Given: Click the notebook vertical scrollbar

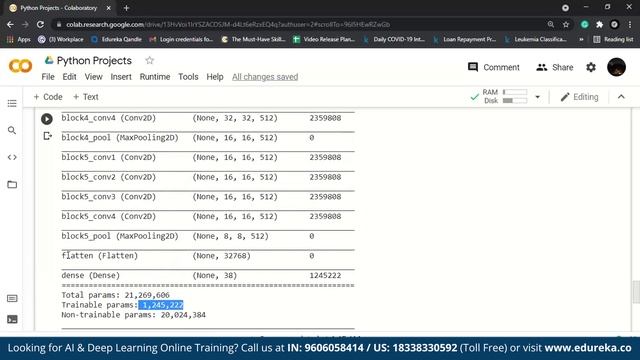Looking at the screenshot, I should pyautogui.click(x=635, y=292).
